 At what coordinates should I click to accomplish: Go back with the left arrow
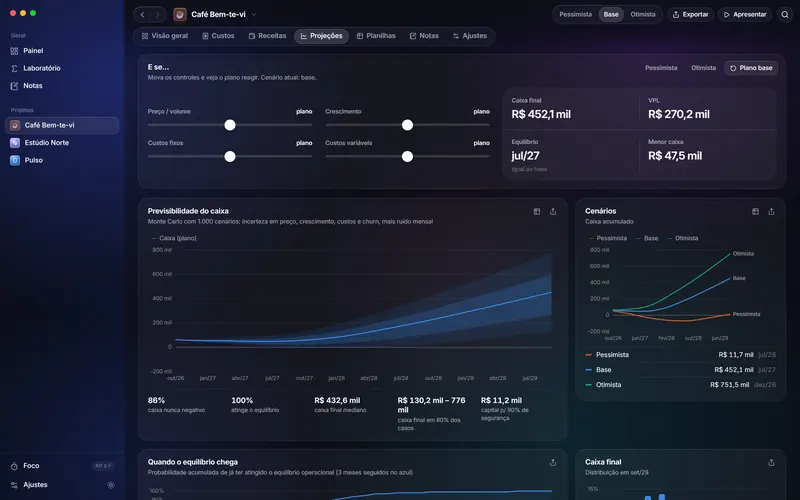click(x=142, y=14)
